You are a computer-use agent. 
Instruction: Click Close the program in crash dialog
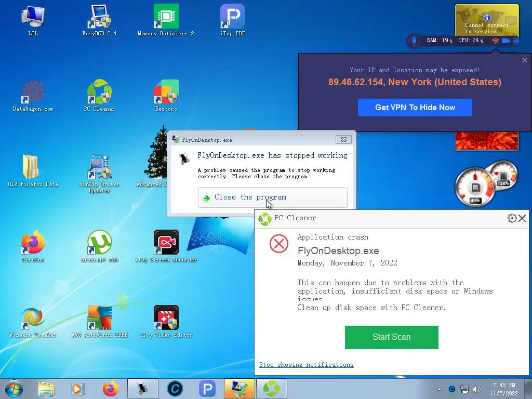point(272,197)
